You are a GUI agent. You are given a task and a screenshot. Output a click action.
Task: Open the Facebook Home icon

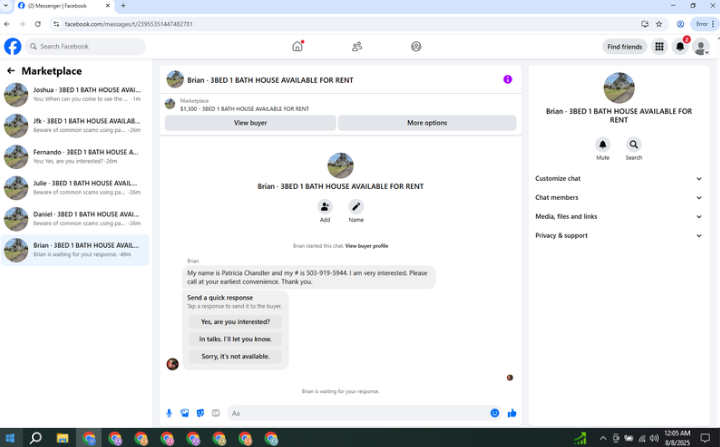tap(298, 46)
